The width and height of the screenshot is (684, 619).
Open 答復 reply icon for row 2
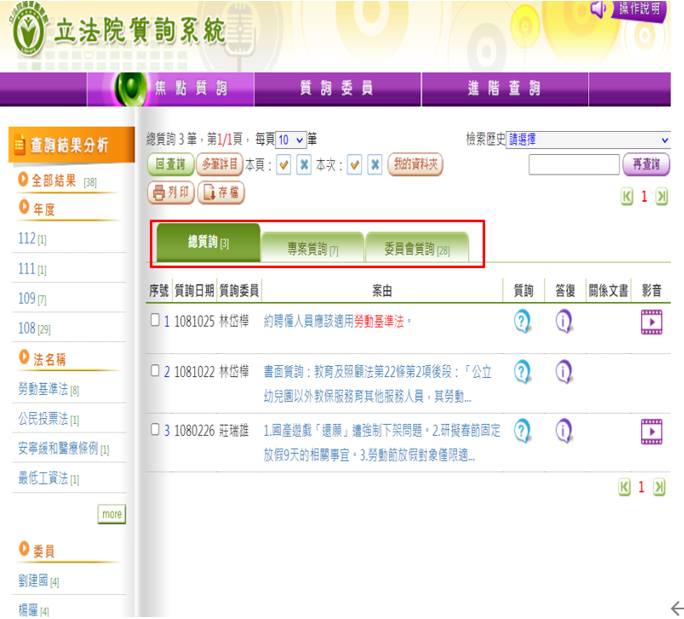[x=564, y=371]
